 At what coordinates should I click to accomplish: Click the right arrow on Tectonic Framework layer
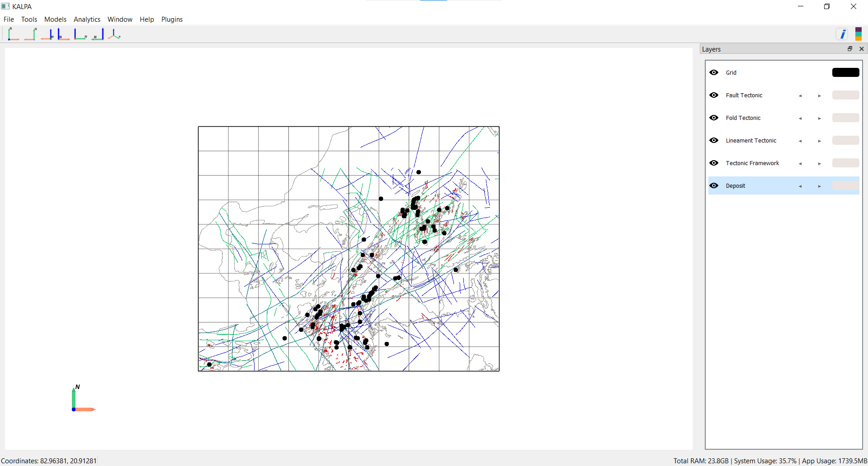pos(819,163)
